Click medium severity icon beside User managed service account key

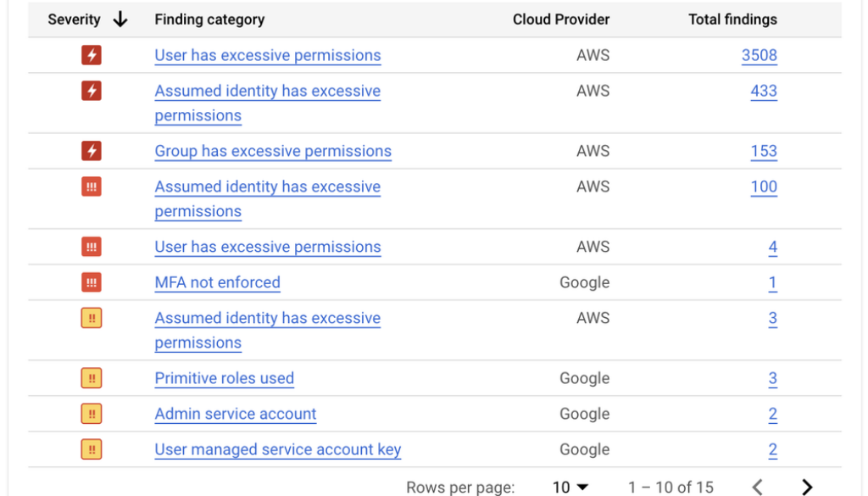tap(92, 449)
